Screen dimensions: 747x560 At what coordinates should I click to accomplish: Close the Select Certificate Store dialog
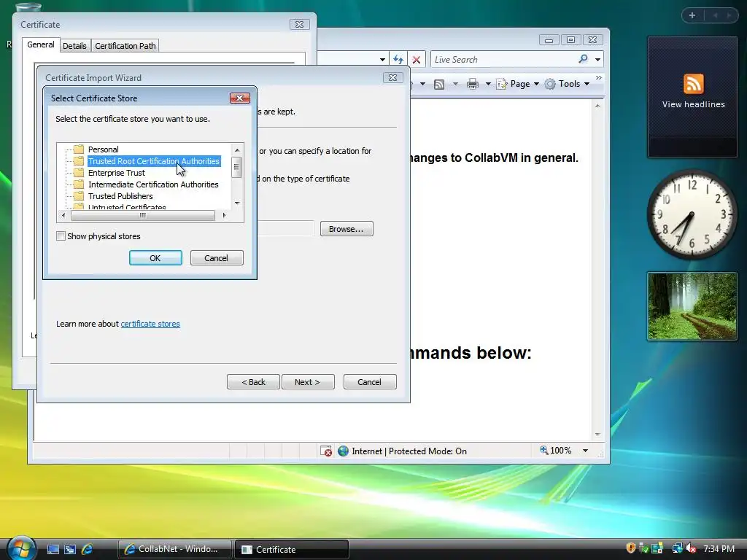click(239, 98)
